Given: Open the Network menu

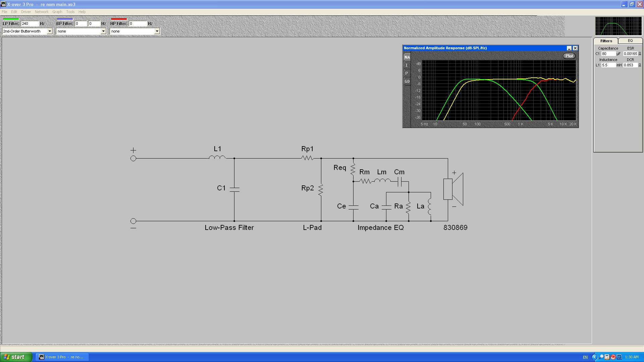Looking at the screenshot, I should point(42,12).
